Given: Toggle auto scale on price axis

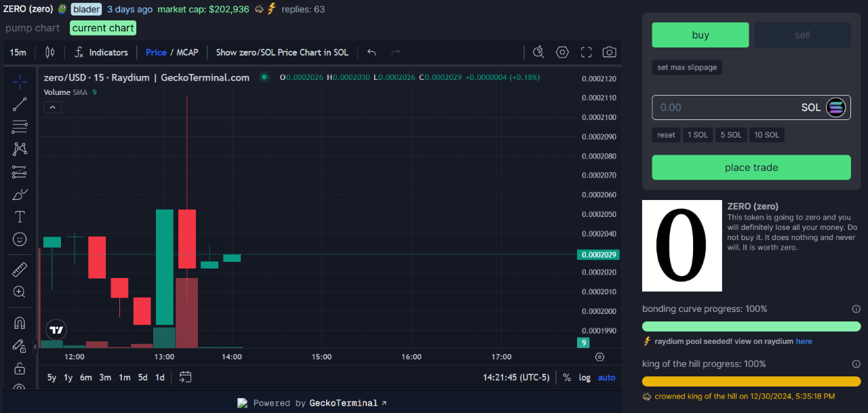Looking at the screenshot, I should pos(606,377).
